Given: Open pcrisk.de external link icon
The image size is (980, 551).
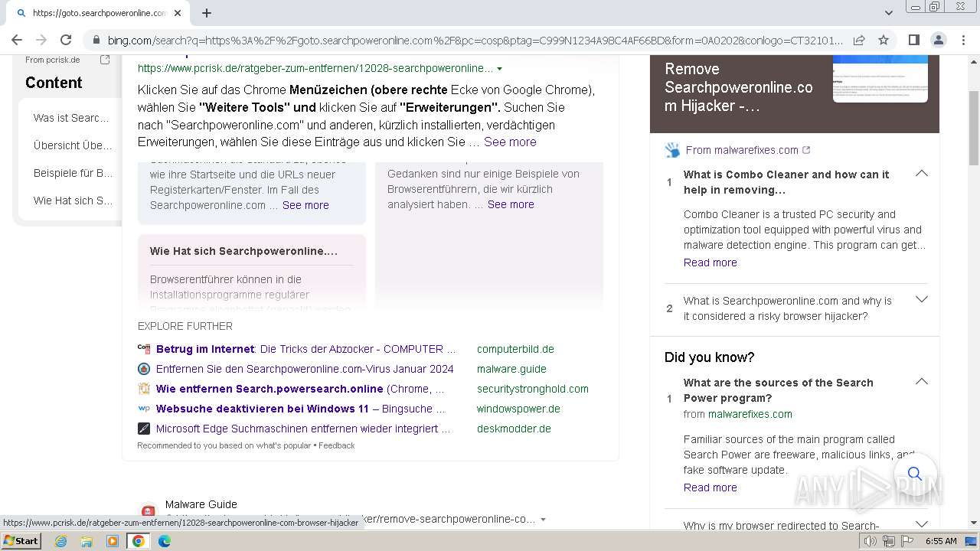Looking at the screenshot, I should click(x=105, y=60).
